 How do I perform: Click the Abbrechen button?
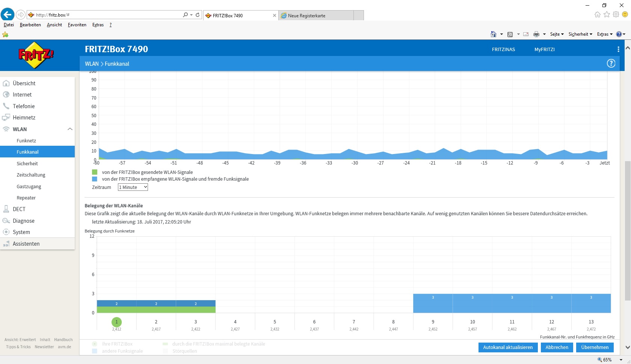[557, 347]
